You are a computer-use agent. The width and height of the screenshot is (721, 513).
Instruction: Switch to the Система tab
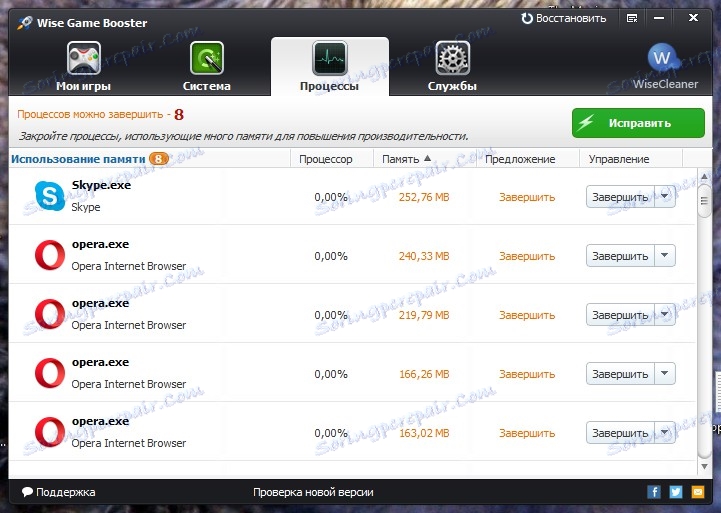coord(206,67)
